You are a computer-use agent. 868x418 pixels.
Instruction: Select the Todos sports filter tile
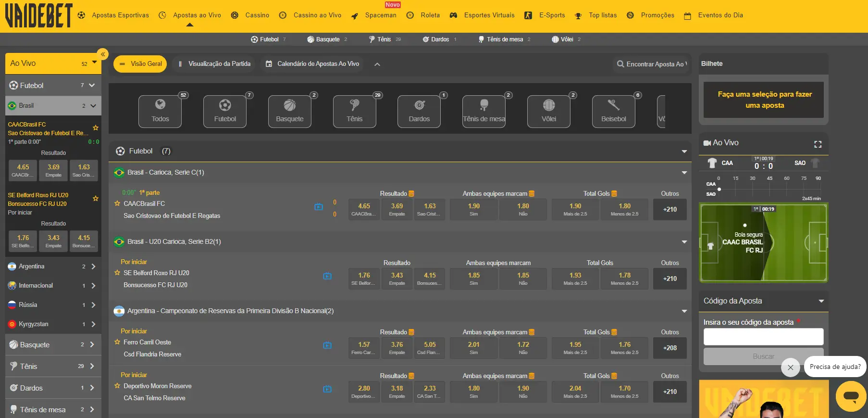coord(160,112)
